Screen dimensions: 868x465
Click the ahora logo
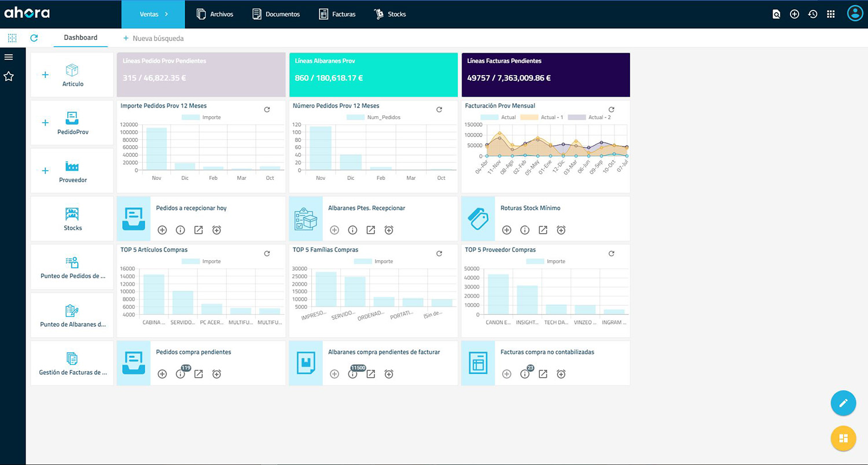tap(27, 13)
